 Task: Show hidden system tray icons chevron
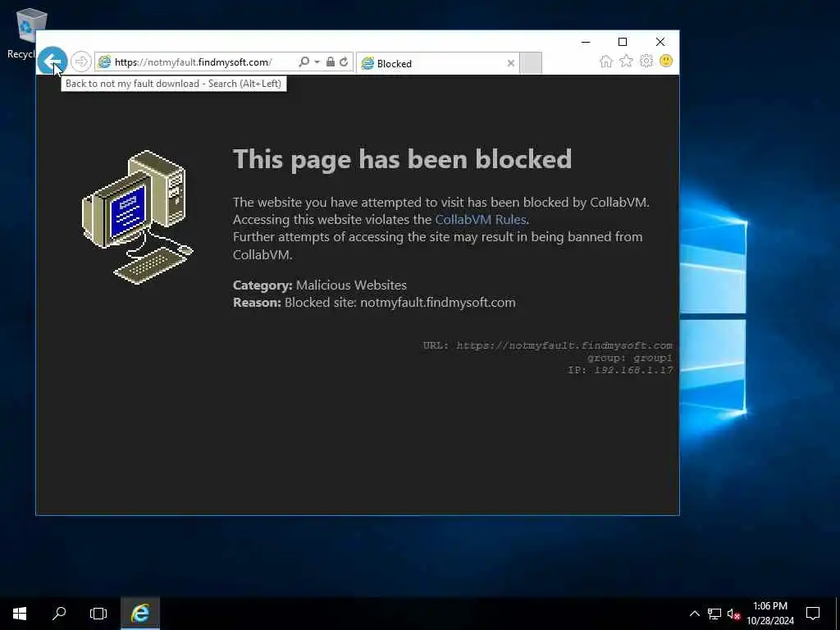(x=694, y=614)
